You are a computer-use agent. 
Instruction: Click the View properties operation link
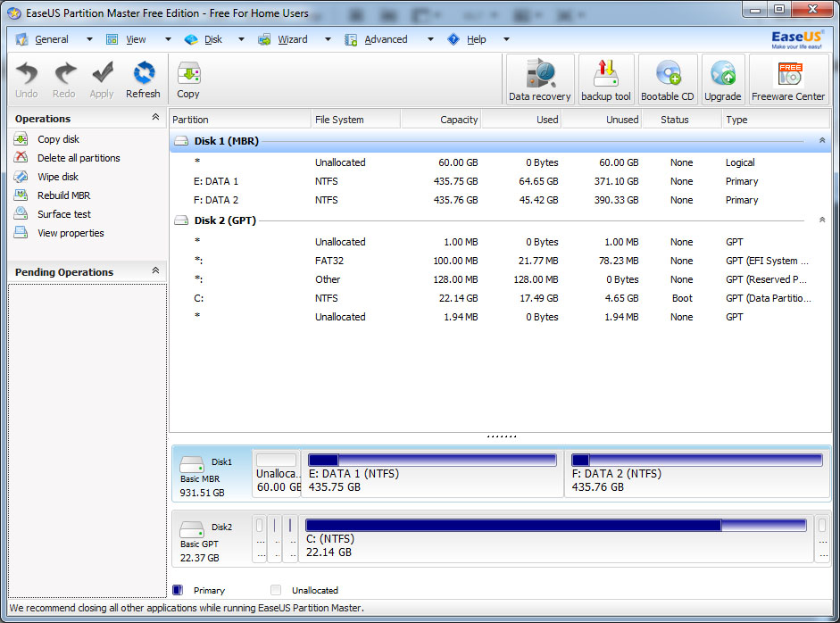(71, 233)
